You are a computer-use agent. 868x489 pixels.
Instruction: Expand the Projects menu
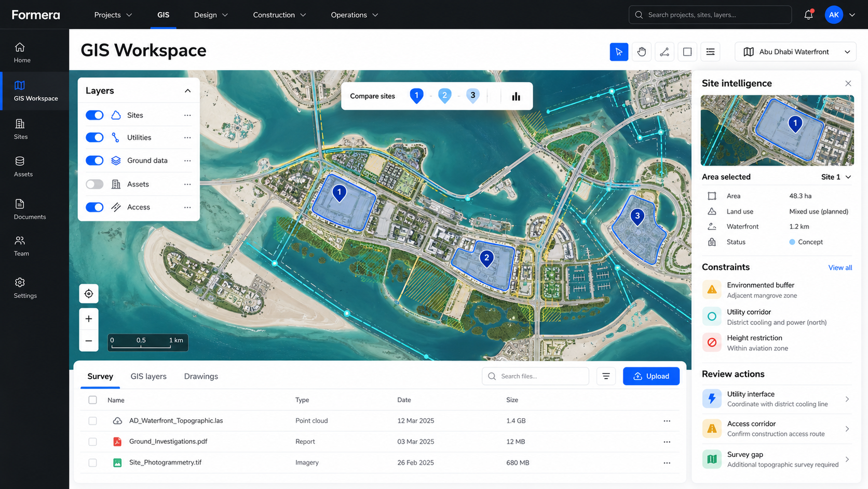click(x=113, y=15)
